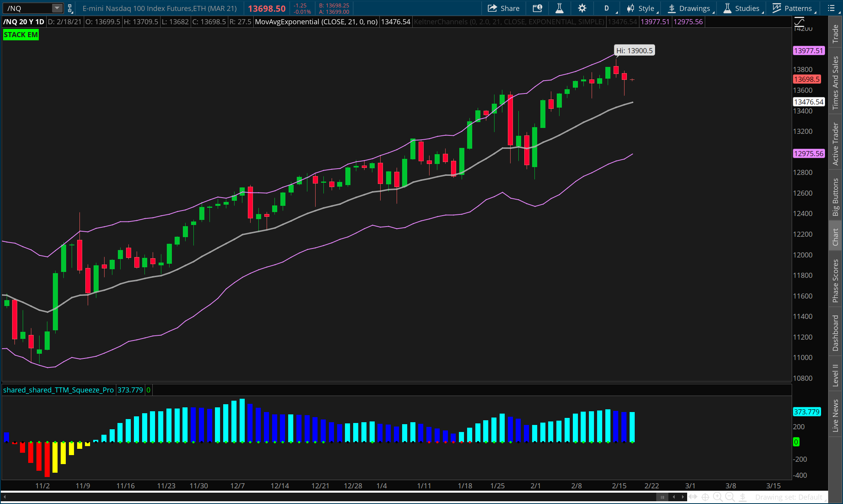
Task: Click the quote details info icon
Action: 537,8
